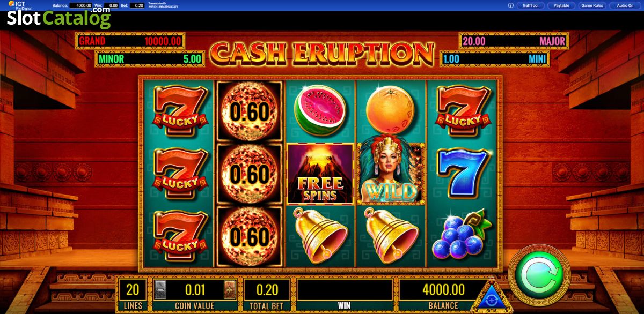
Task: Click the info icon in top bar
Action: tap(510, 5)
